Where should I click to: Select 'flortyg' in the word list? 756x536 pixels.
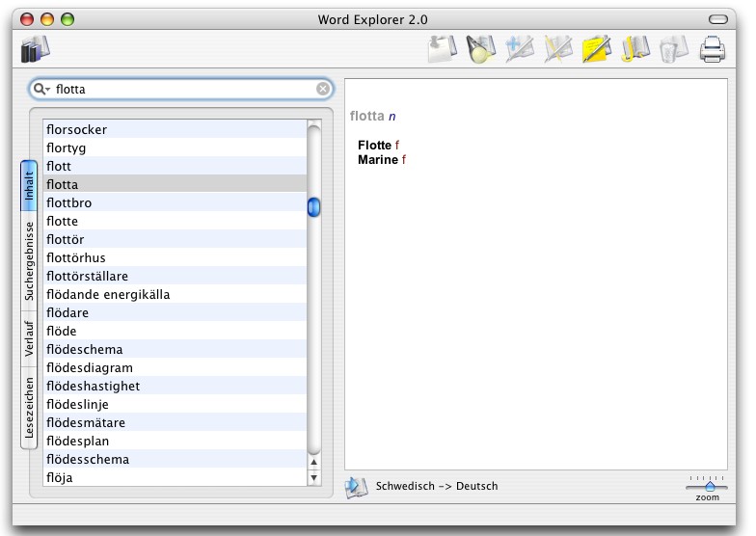tap(175, 147)
